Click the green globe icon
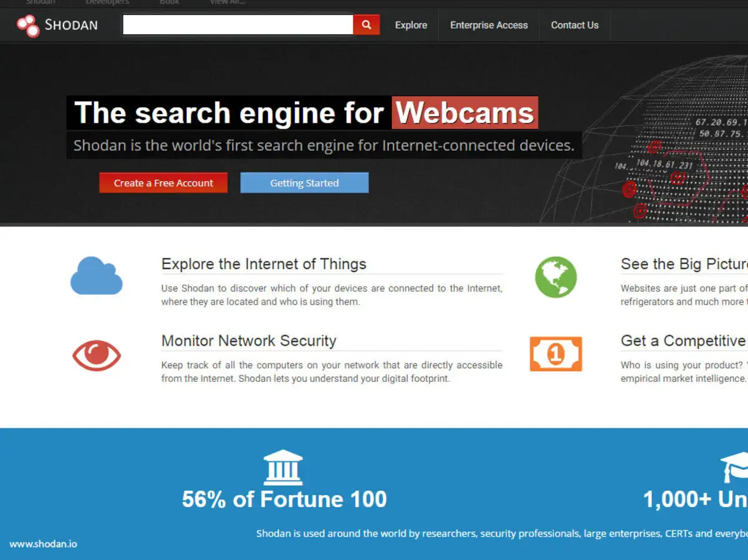The width and height of the screenshot is (748, 560). tap(556, 277)
